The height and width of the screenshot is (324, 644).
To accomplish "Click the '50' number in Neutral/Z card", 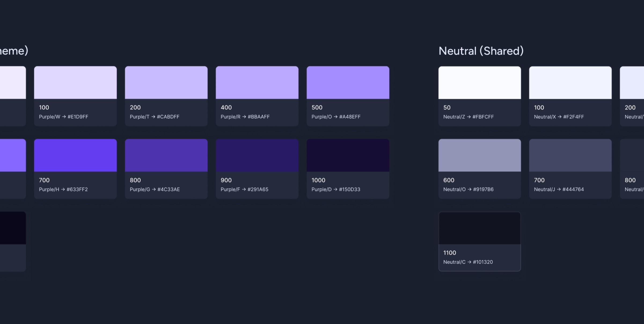I will pyautogui.click(x=447, y=108).
